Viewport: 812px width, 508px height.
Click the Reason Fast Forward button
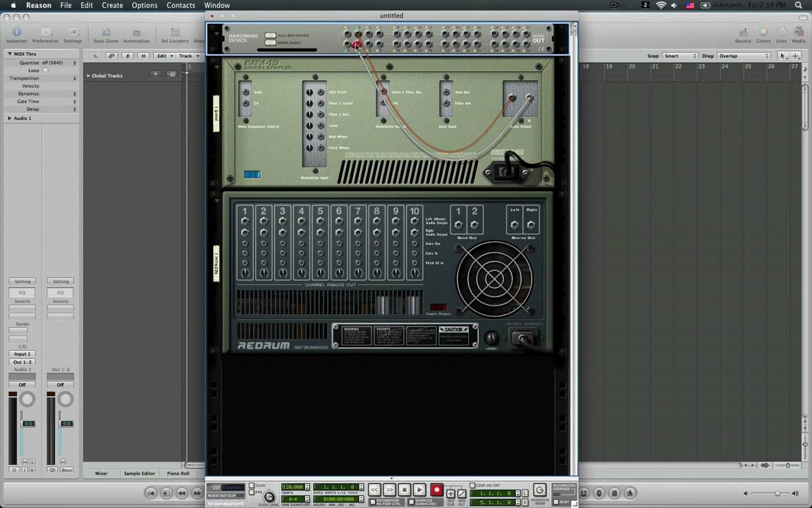coord(389,490)
